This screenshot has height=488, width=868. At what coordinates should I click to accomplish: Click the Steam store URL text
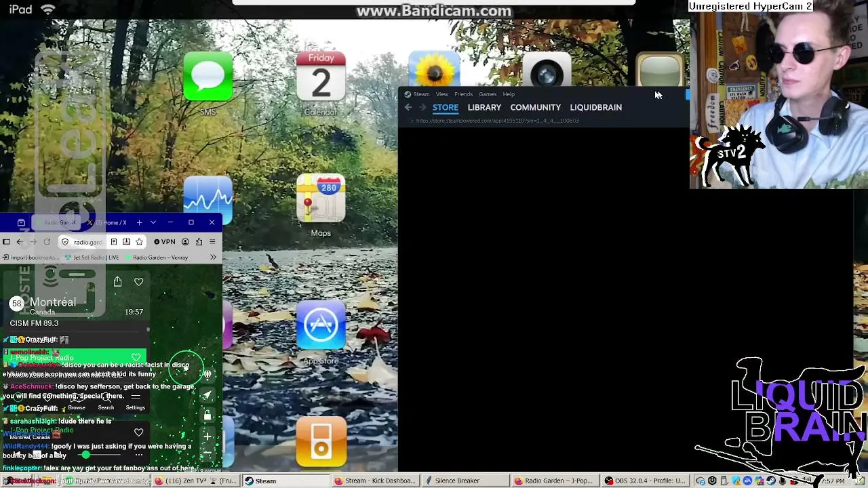pyautogui.click(x=497, y=121)
